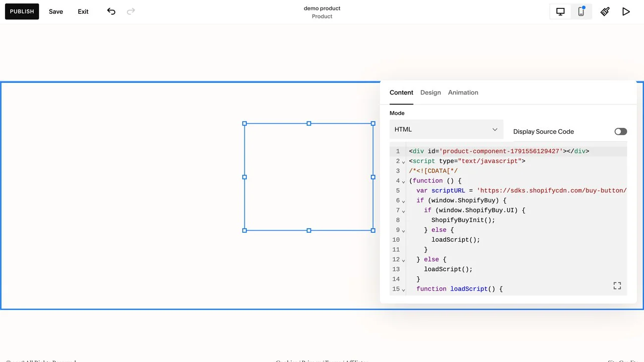Click the bottom-right handle of selected block
This screenshot has width=644, height=362.
tap(373, 230)
